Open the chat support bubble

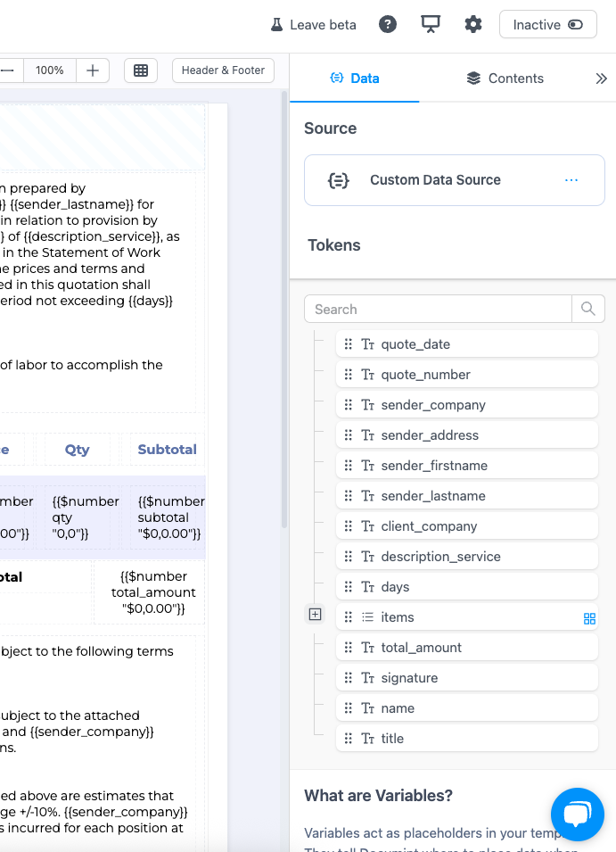(578, 815)
